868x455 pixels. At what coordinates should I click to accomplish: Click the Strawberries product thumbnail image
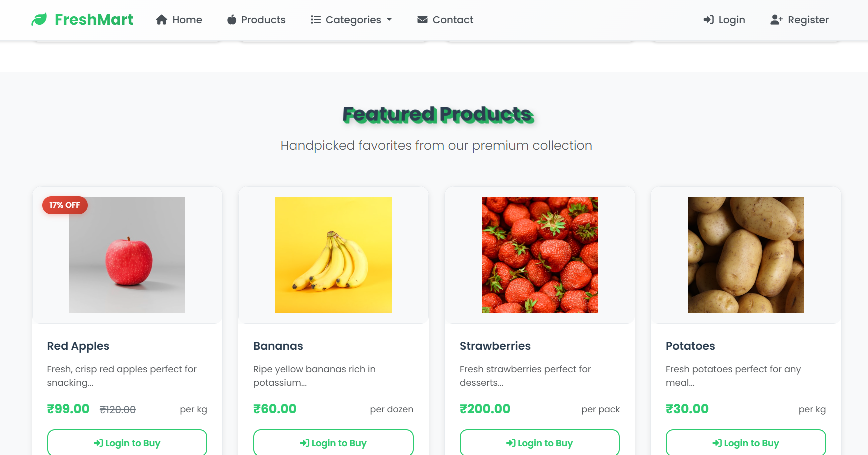539,255
